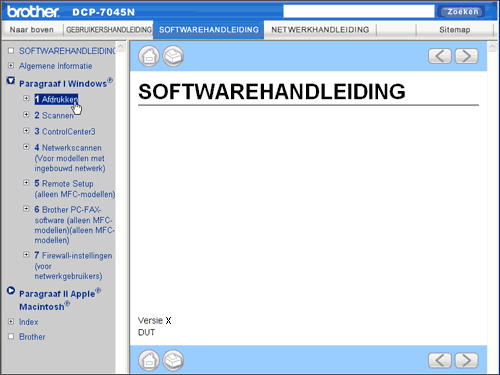Screen dimensions: 500x375
Task: Open the Sitemap tab
Action: [x=455, y=30]
